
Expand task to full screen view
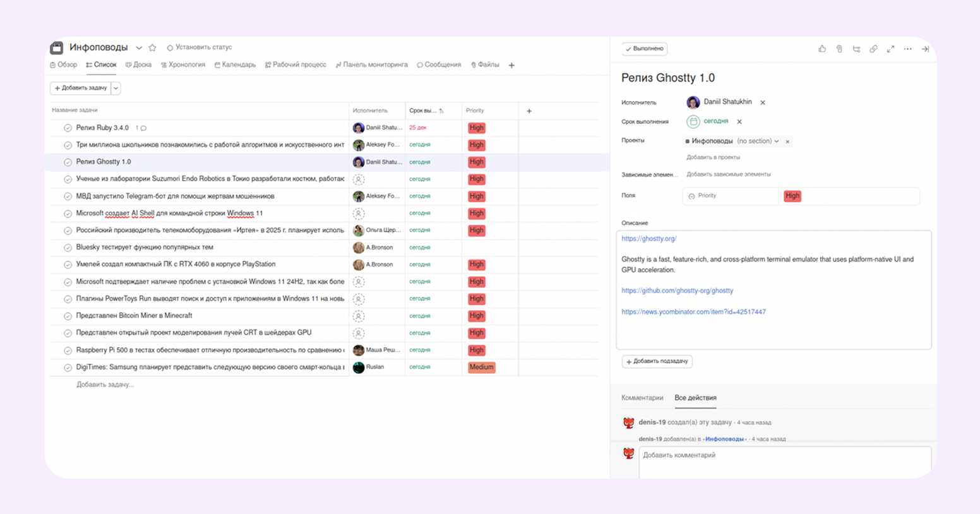[890, 49]
